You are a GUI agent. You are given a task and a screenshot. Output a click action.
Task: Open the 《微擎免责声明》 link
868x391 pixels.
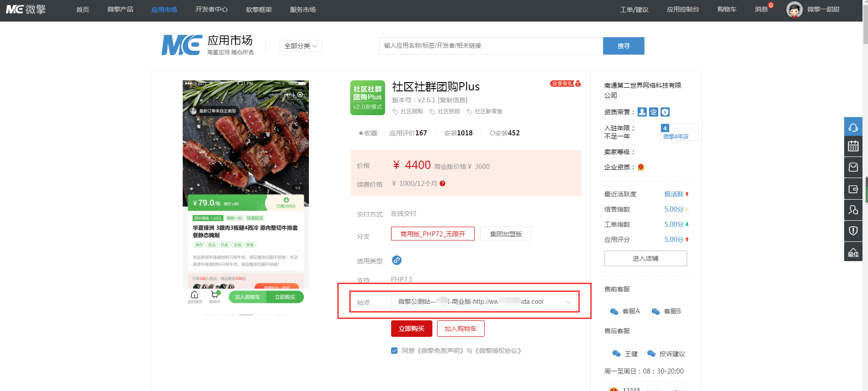[440, 351]
